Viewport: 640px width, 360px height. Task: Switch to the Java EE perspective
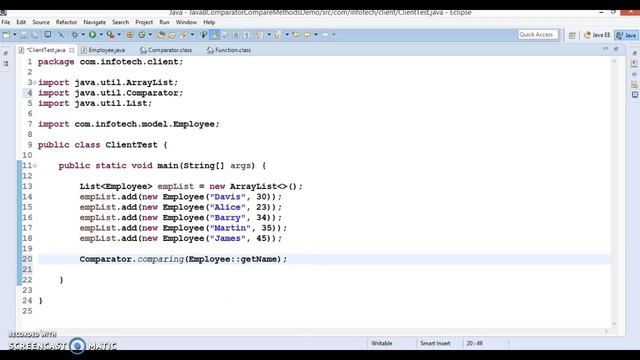pyautogui.click(x=597, y=35)
